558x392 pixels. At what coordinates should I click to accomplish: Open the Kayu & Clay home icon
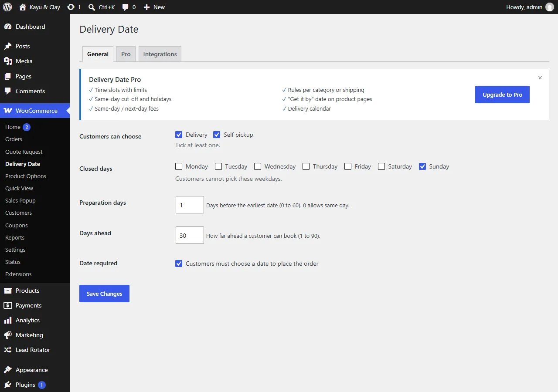pos(23,7)
